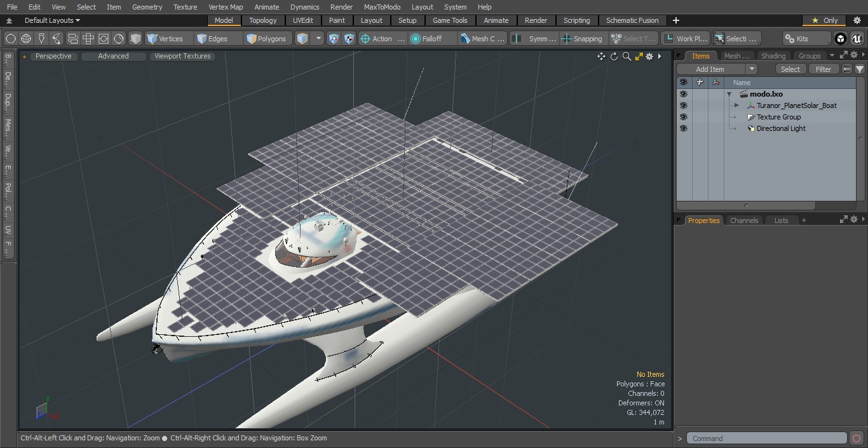
Task: Expand Turanor_PlanetSolar_Boat item
Action: click(736, 105)
